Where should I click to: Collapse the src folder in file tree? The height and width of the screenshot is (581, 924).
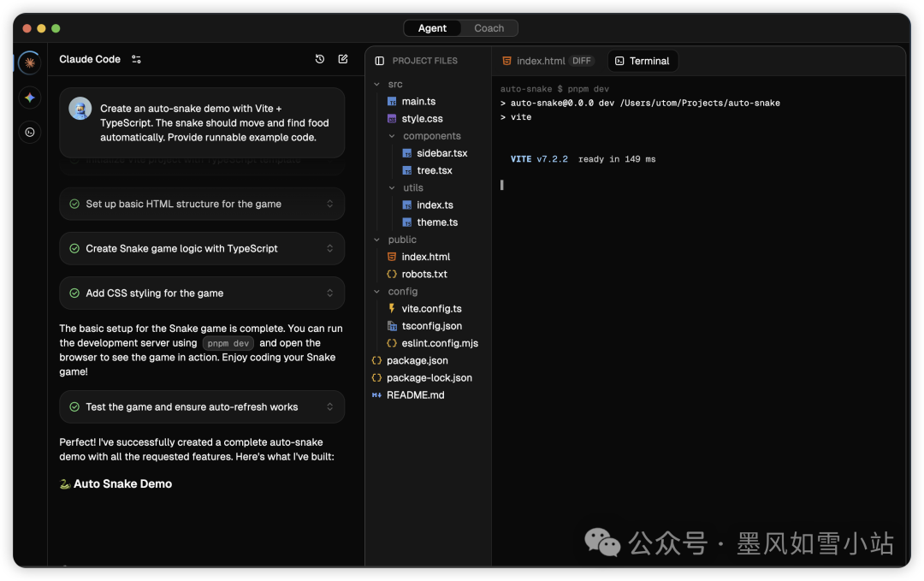(376, 84)
